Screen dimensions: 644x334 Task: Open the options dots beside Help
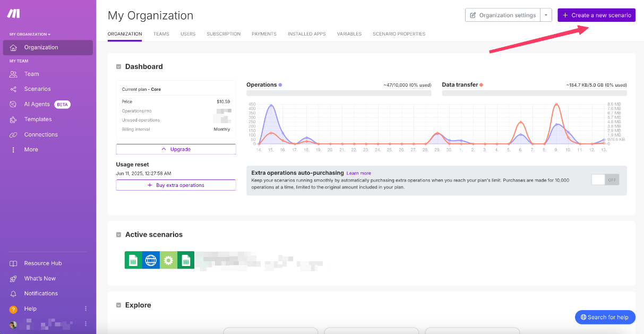click(85, 309)
